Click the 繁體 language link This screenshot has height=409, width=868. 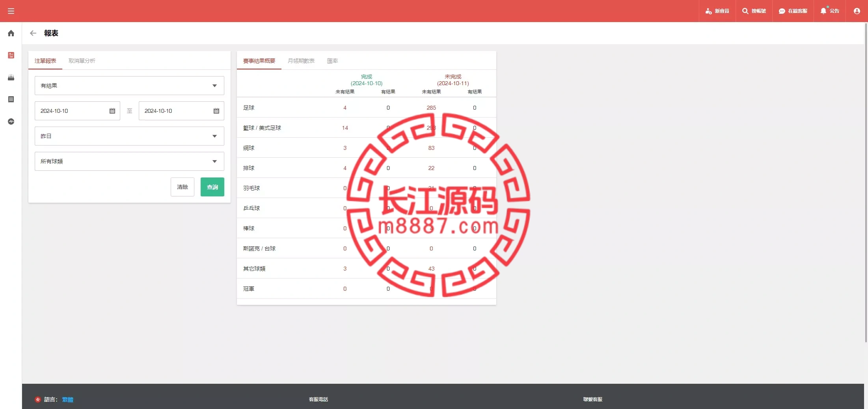click(x=68, y=400)
